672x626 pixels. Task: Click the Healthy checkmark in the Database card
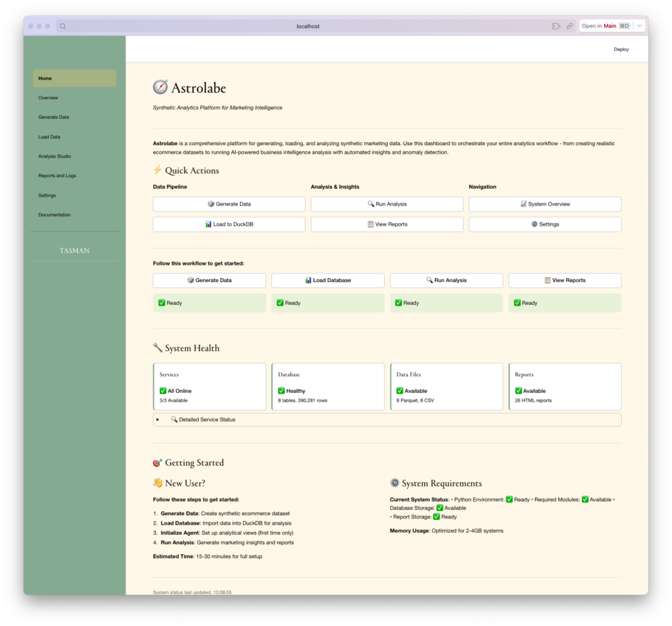[x=281, y=391]
